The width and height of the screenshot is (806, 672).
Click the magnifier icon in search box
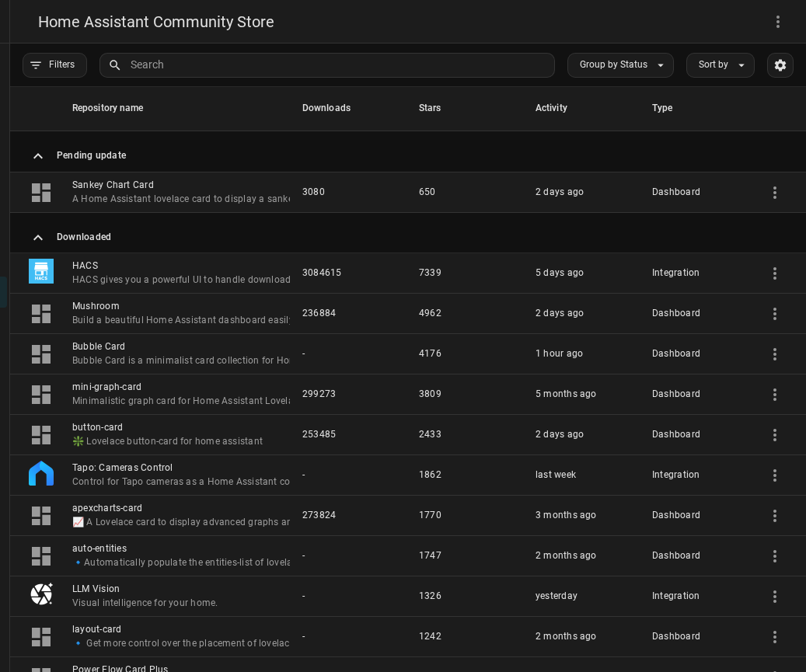(x=114, y=65)
